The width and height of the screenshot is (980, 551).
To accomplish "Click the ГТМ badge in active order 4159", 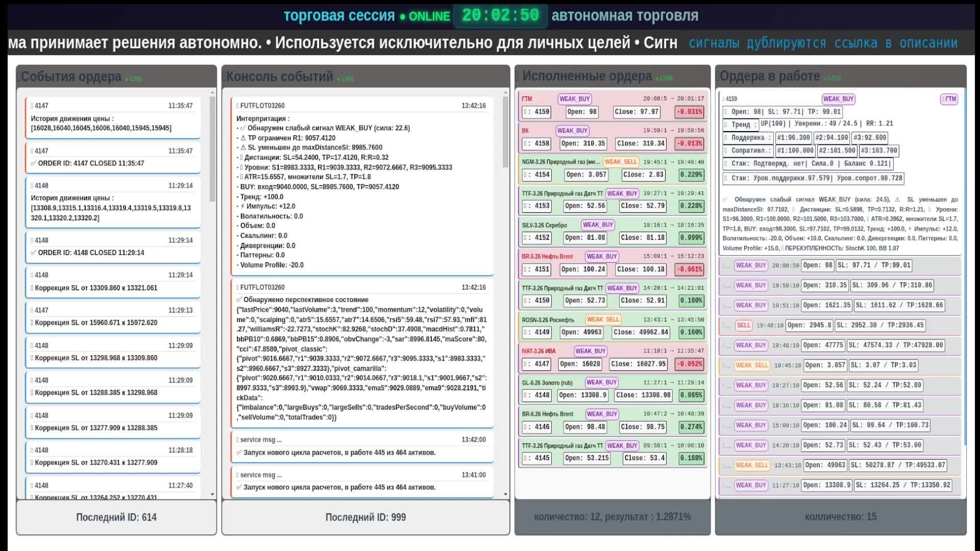I will point(949,99).
